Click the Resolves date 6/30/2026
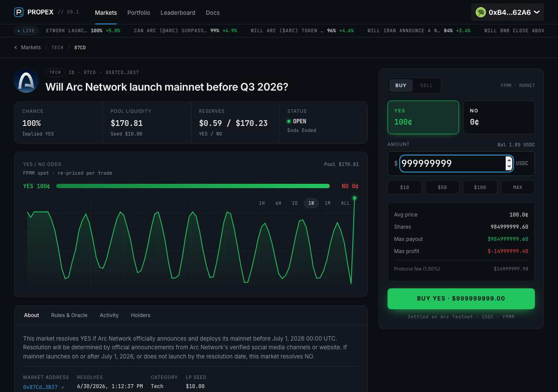This screenshot has width=558, height=392. (110, 386)
